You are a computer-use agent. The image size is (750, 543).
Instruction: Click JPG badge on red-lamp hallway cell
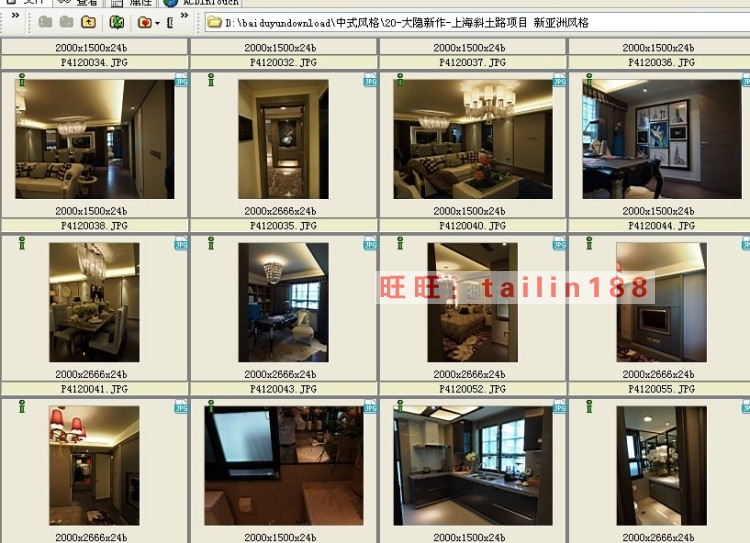coord(181,407)
